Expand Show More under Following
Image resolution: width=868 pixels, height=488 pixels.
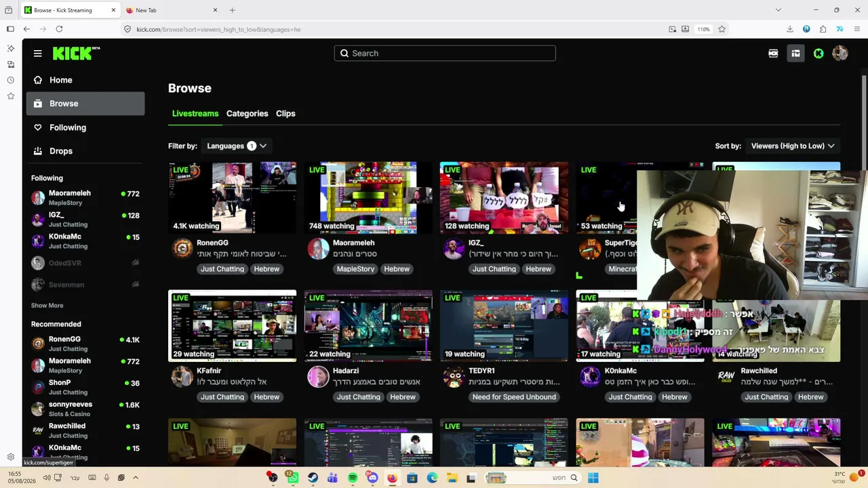point(47,306)
